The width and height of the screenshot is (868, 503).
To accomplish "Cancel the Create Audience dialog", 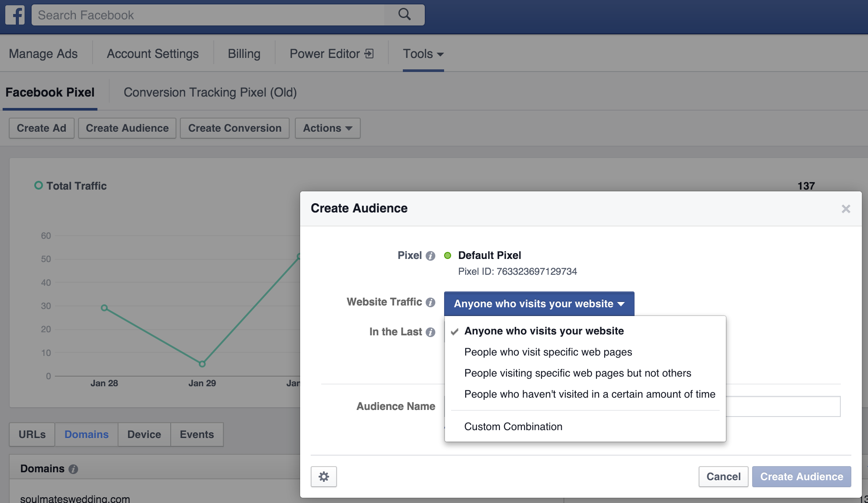I will click(x=723, y=477).
